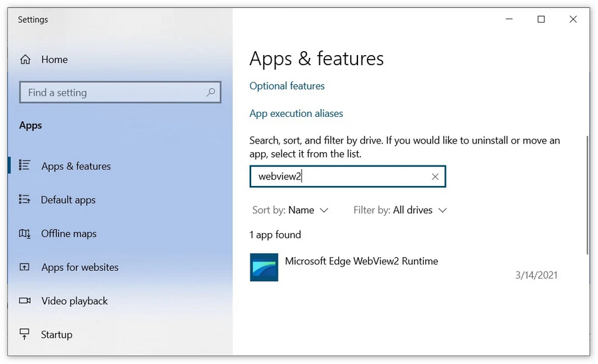Screen dimensions: 598x364
Task: Minimize the Settings window
Action: (x=509, y=20)
